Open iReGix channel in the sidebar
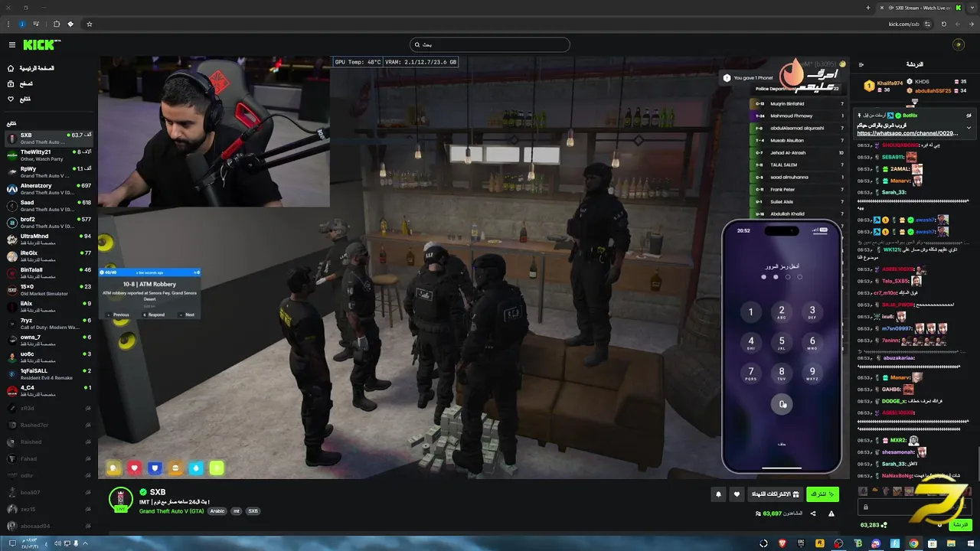 pos(49,256)
